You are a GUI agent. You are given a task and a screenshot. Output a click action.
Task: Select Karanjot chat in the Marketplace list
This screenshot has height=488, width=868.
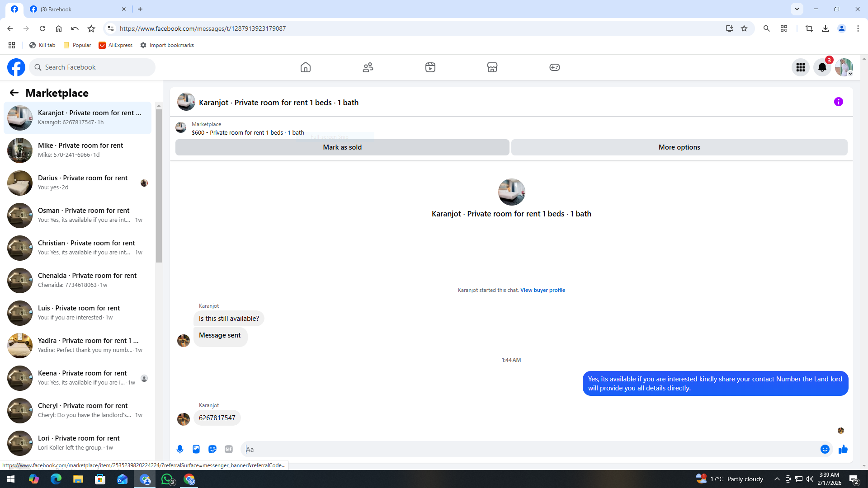[77, 117]
